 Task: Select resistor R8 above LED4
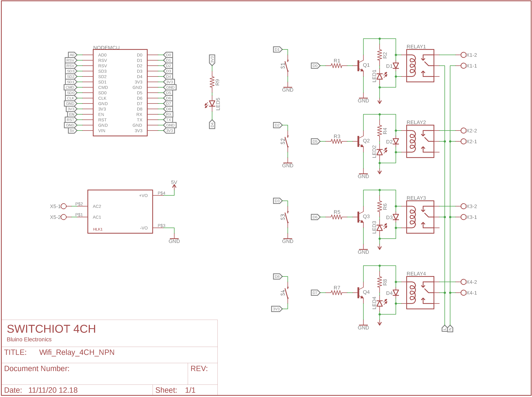379,282
